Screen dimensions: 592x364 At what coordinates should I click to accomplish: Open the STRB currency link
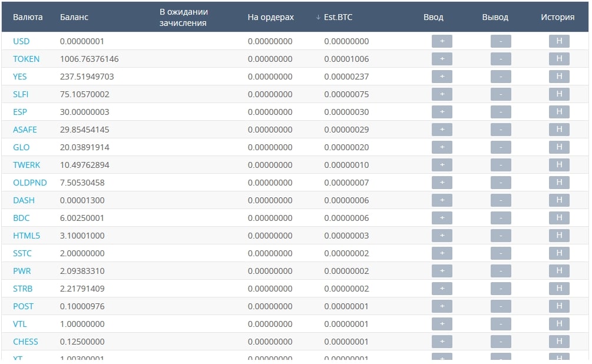22,289
